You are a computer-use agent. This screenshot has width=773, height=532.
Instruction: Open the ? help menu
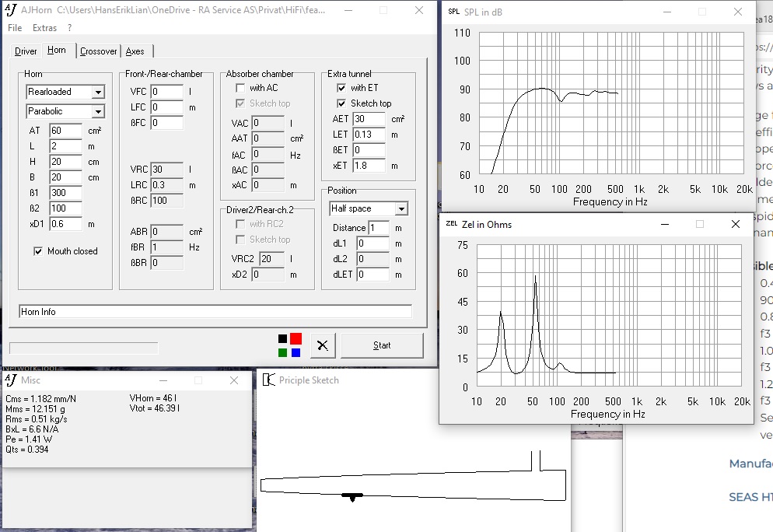coord(69,27)
